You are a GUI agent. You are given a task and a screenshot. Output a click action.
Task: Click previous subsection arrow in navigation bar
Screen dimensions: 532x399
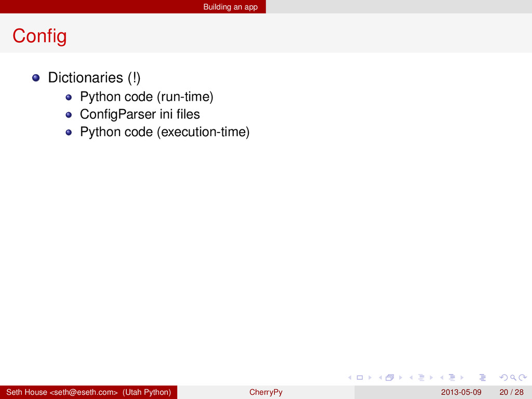pyautogui.click(x=411, y=377)
